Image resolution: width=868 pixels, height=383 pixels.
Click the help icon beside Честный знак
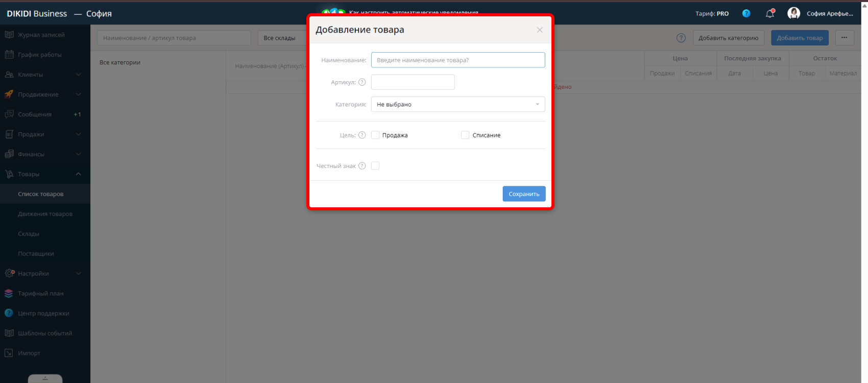362,166
